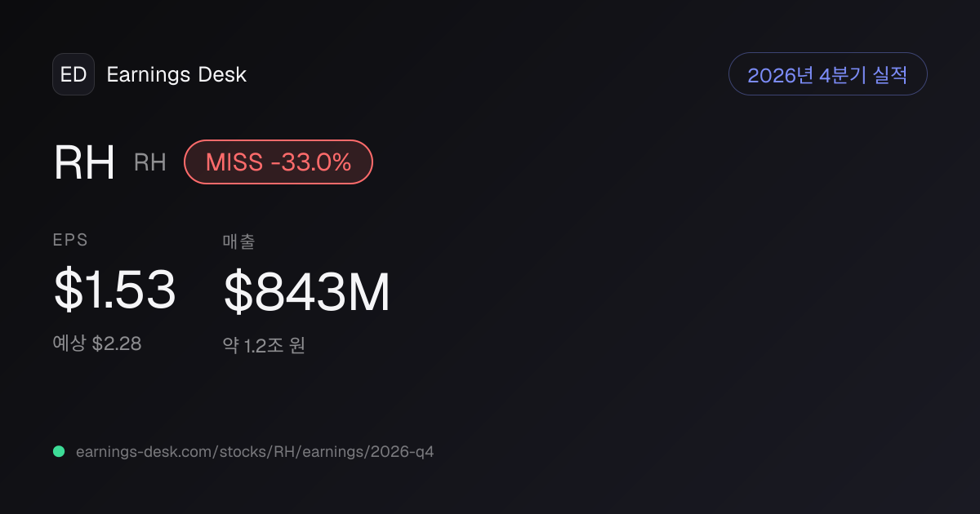Viewport: 980px width, 514px height.
Task: Open the earnings-desk.com/stocks/RH URL link
Action: click(x=255, y=451)
